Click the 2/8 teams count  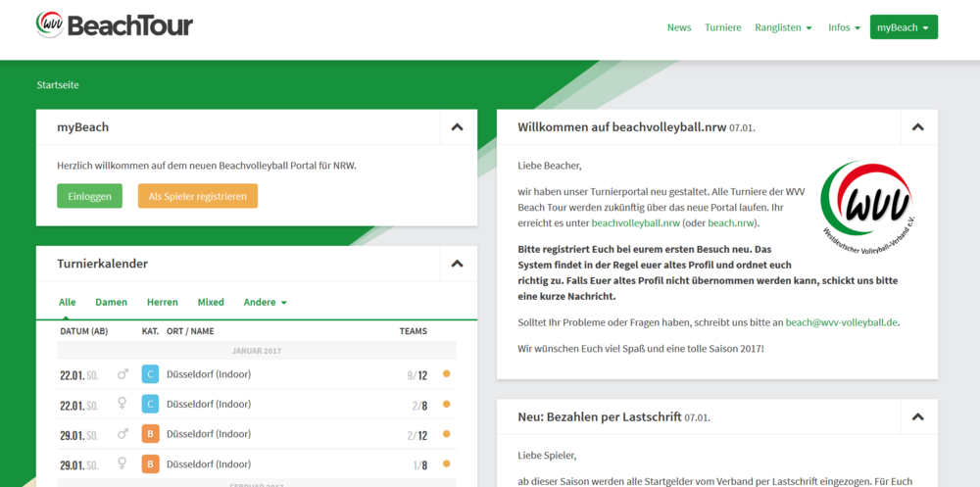click(420, 405)
